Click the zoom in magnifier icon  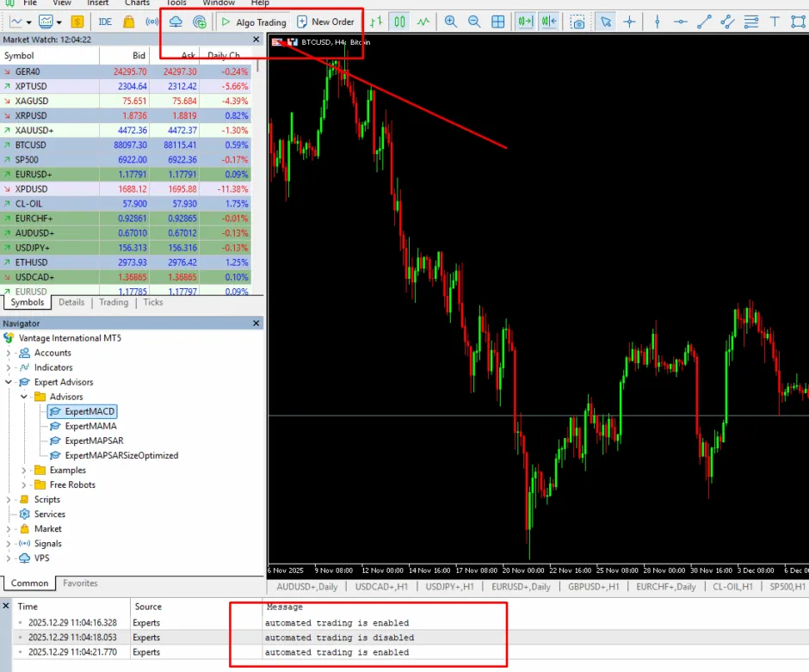(451, 22)
